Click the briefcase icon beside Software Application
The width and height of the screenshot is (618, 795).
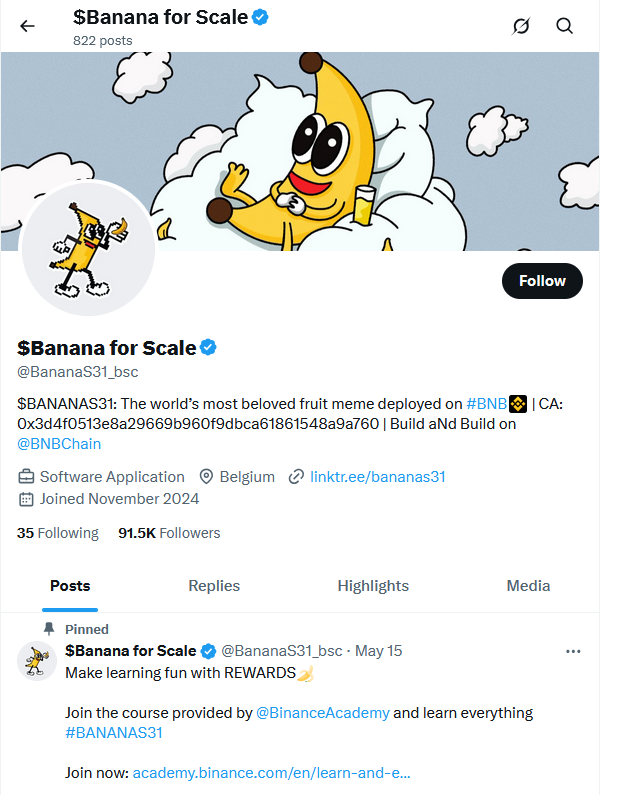[x=26, y=477]
